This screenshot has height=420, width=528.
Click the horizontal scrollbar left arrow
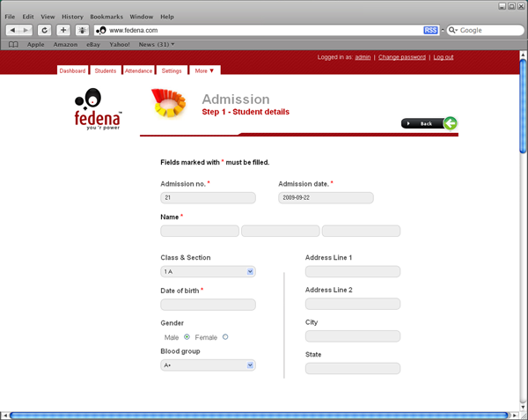(x=4, y=416)
